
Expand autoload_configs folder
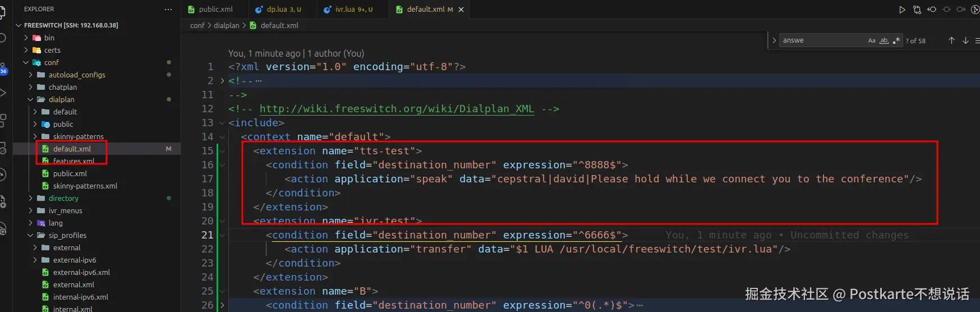click(31, 75)
